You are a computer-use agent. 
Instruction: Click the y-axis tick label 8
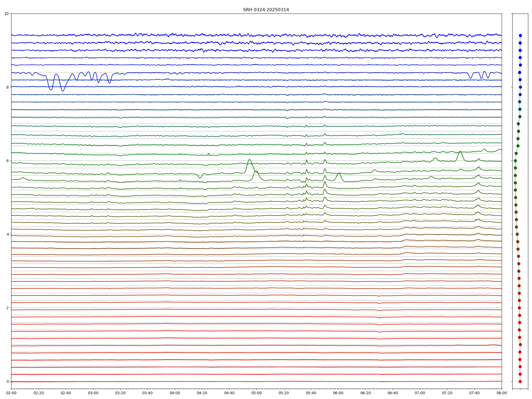coord(7,87)
